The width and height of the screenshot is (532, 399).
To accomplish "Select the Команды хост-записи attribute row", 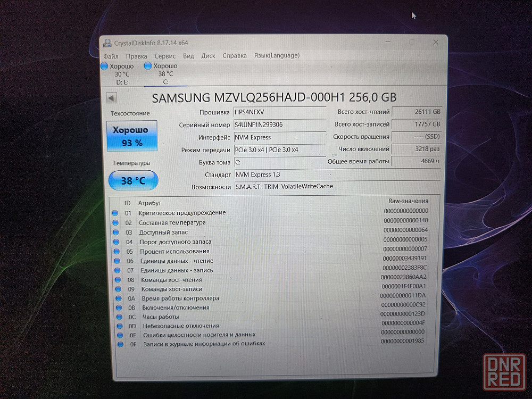I will pyautogui.click(x=271, y=288).
